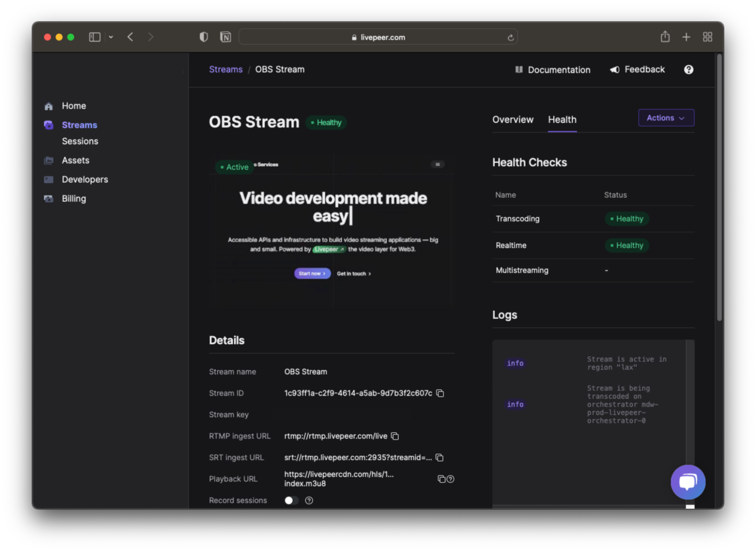
Task: Copy the RTMP ingest URL
Action: tap(395, 436)
